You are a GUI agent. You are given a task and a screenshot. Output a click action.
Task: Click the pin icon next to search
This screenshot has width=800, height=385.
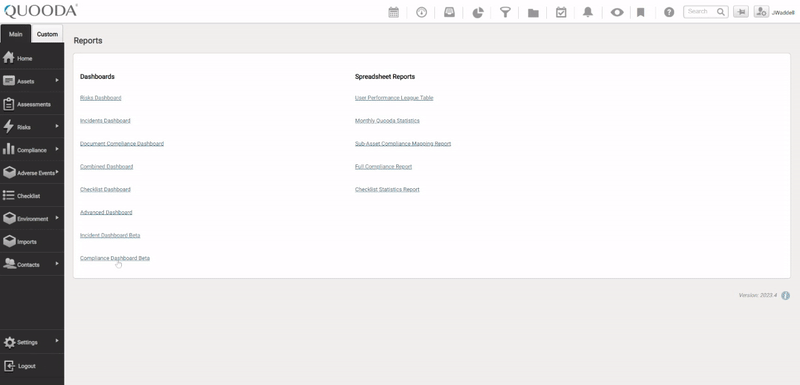pyautogui.click(x=741, y=12)
